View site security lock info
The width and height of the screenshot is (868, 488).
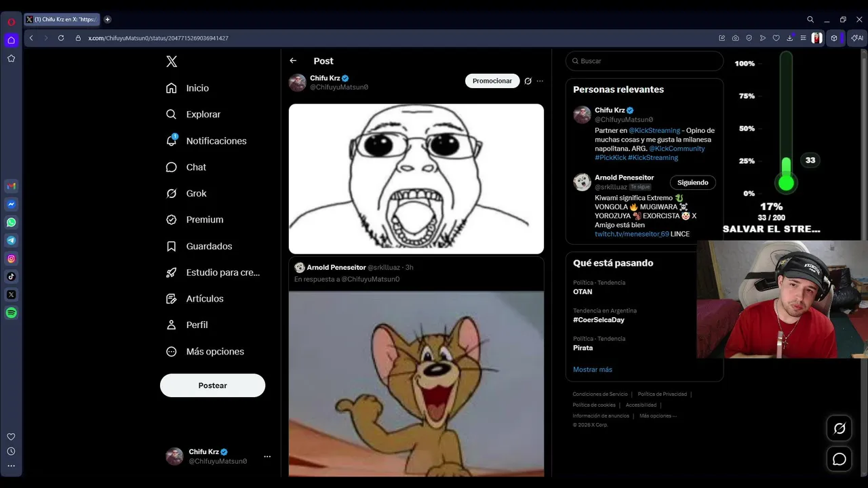point(78,38)
